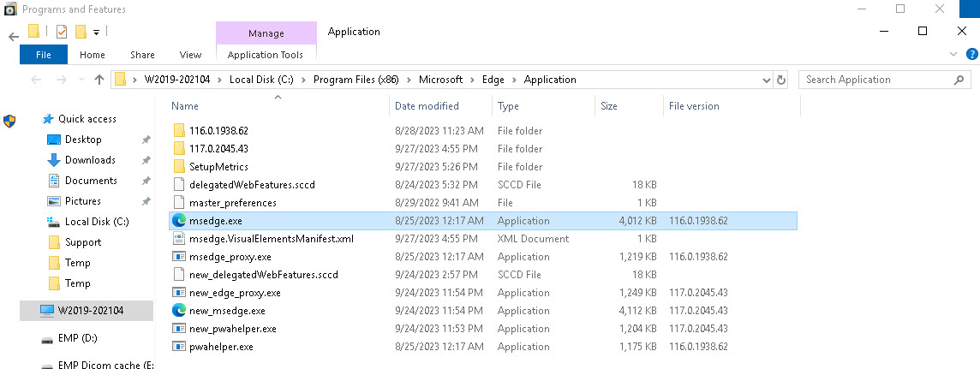Click Microsoft breadcrumb segment
The height and width of the screenshot is (369, 980).
pos(440,80)
